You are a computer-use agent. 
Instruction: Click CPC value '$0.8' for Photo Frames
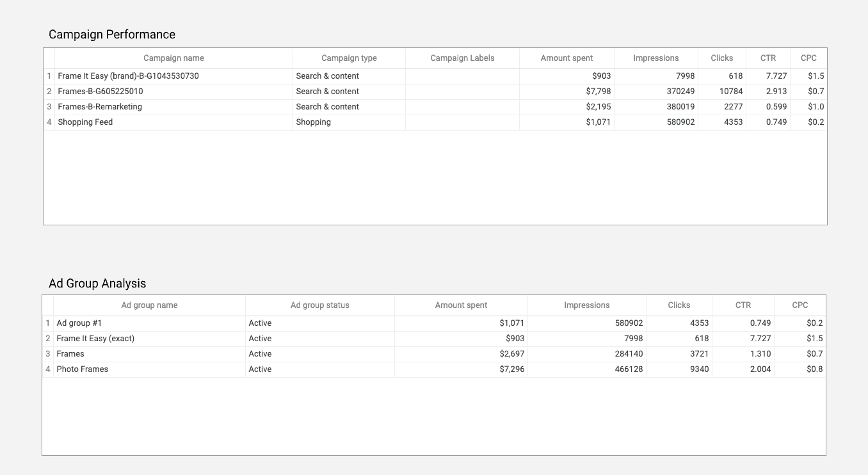(815, 369)
